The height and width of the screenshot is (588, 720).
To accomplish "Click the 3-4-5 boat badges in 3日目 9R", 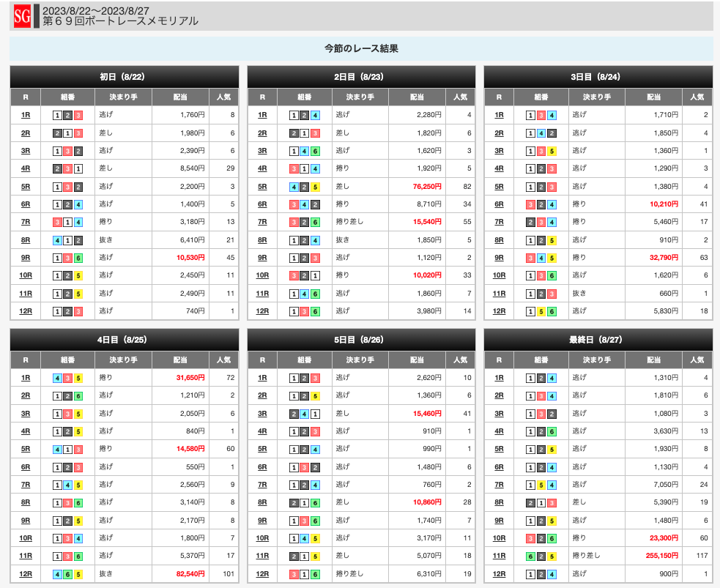I will (x=541, y=258).
